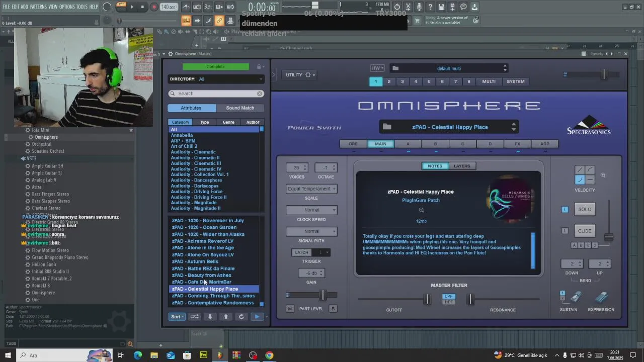This screenshot has width=644, height=362.
Task: Refresh the patch browser list
Action: (x=242, y=317)
